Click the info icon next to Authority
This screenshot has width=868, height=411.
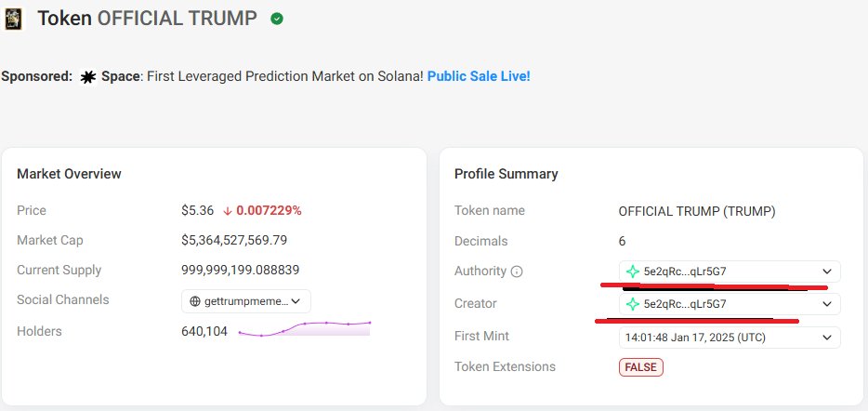(517, 272)
